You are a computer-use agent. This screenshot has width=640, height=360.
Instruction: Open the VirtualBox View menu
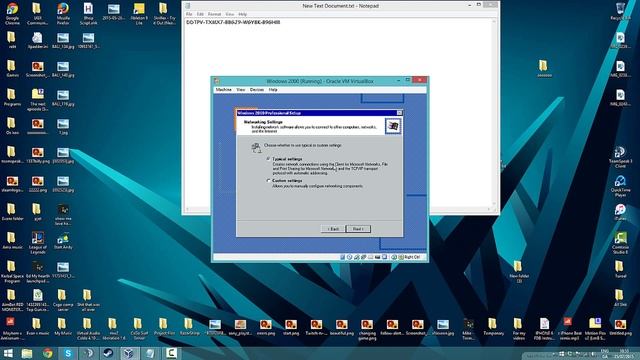pyautogui.click(x=241, y=89)
